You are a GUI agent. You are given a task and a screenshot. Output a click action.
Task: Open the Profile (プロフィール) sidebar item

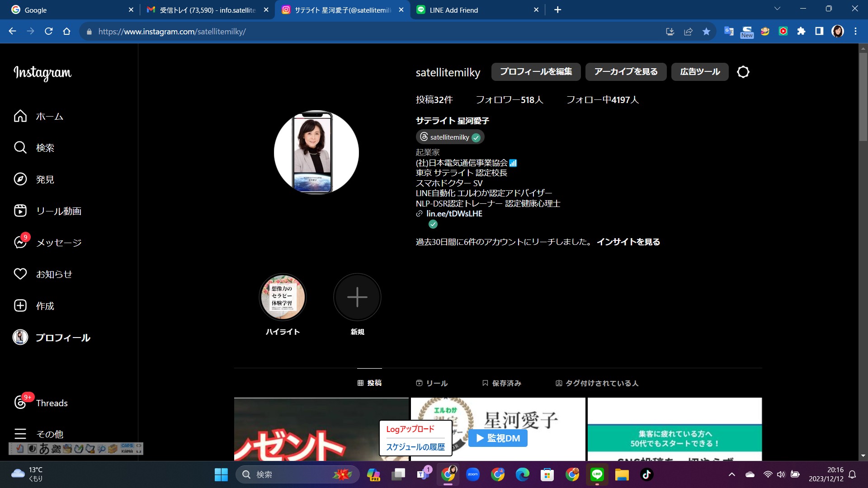click(x=52, y=338)
